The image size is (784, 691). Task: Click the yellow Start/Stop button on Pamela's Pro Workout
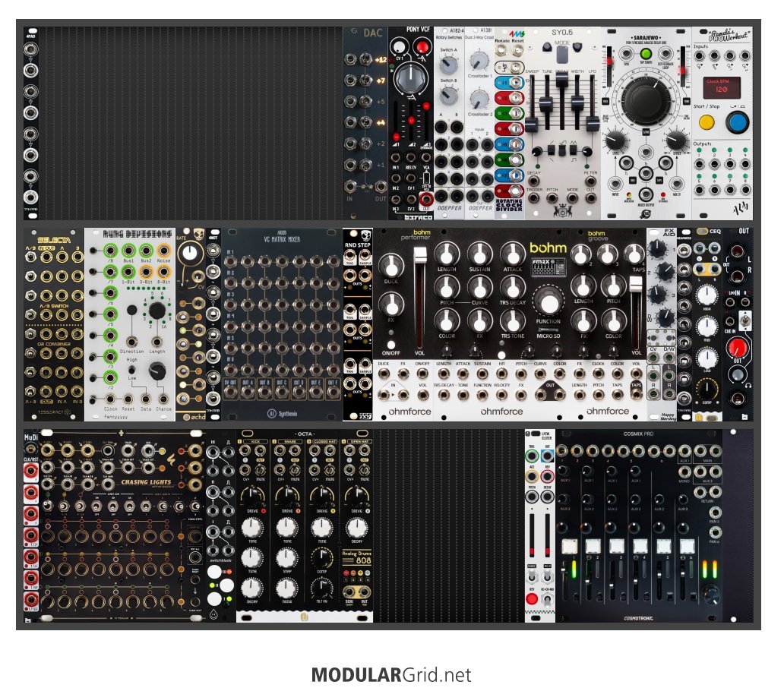(707, 122)
